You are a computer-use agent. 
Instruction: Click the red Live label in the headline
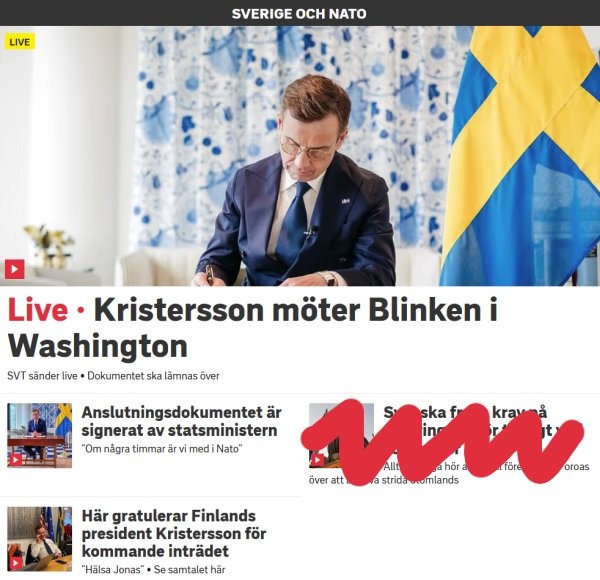pyautogui.click(x=38, y=310)
